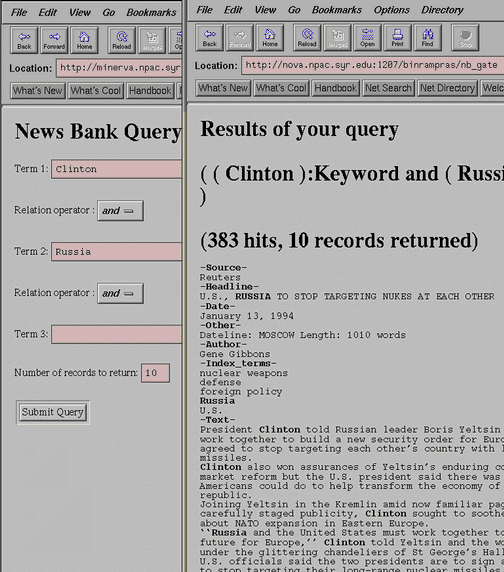Open Edit menu in the Results window

pyautogui.click(x=233, y=10)
